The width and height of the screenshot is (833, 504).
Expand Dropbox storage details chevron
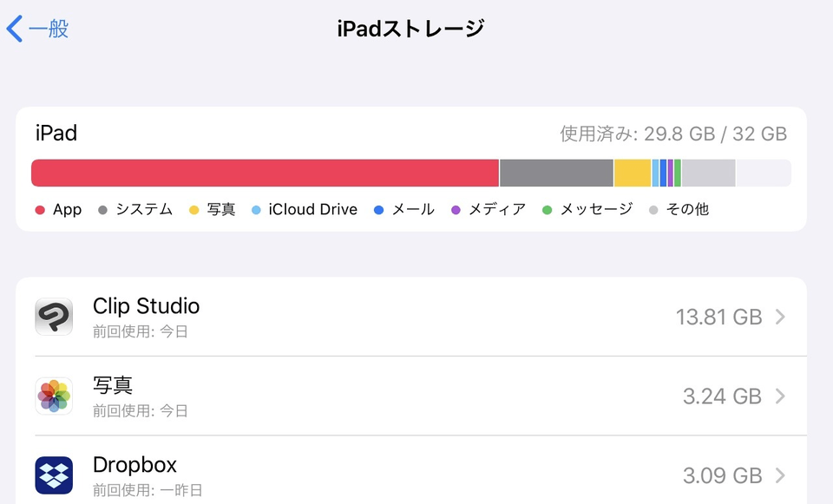tap(780, 475)
